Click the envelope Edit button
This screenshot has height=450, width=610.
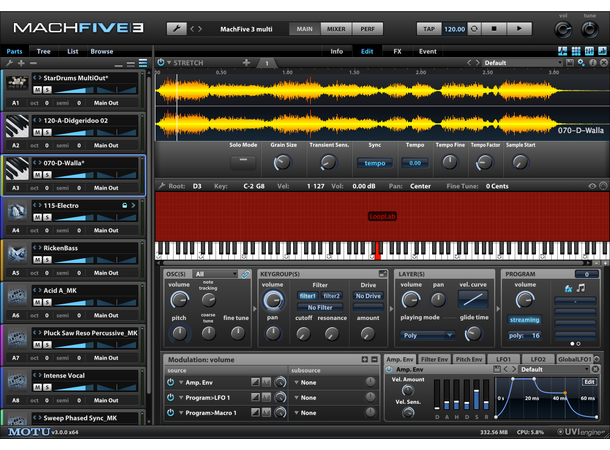click(589, 382)
